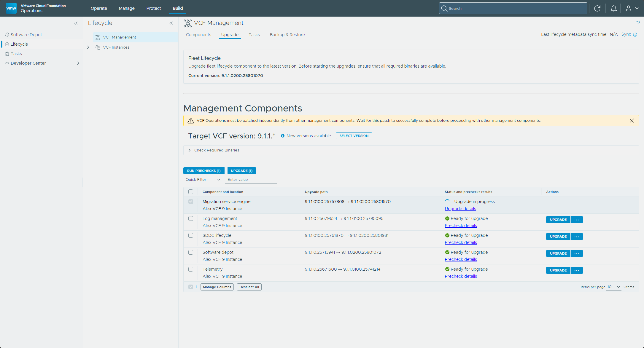
Task: Click the Tasks sidebar clipboard icon
Action: [7, 54]
